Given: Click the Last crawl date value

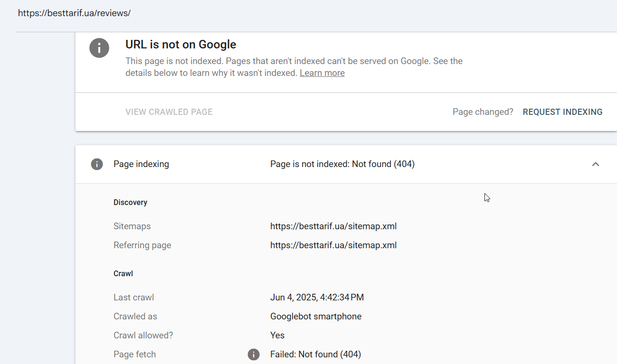Looking at the screenshot, I should click(317, 298).
